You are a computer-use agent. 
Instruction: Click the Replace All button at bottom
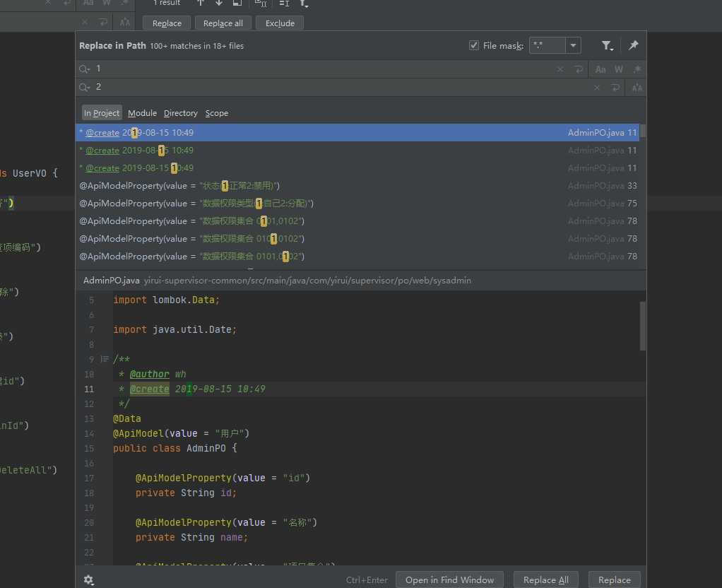[546, 580]
